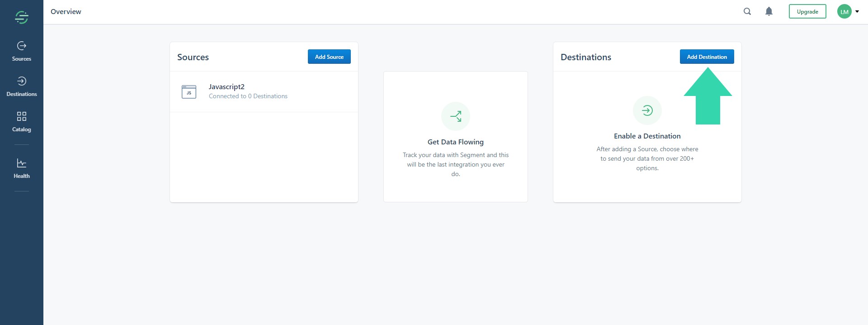This screenshot has height=325, width=868.
Task: Click the Destinations card heading
Action: click(x=585, y=57)
